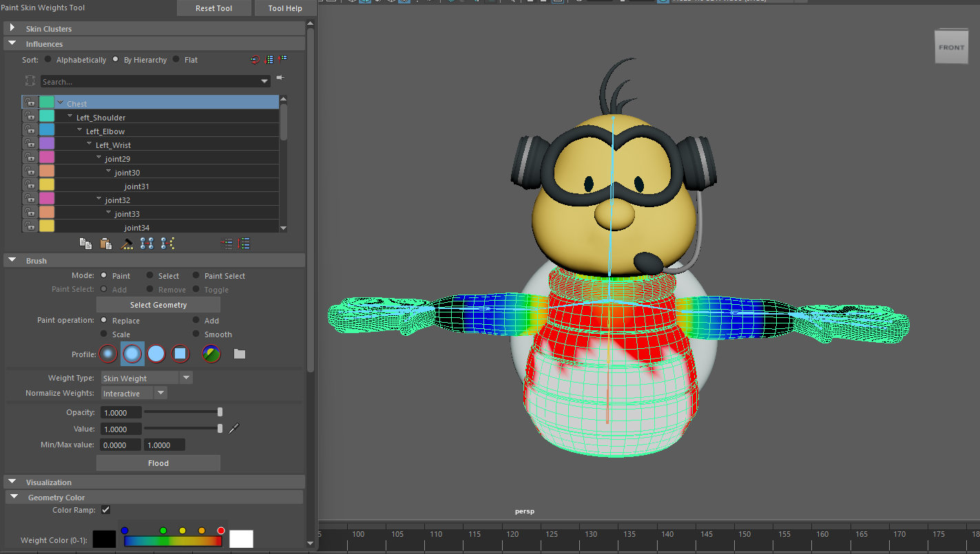Toggle the lock icon on Left_Wrist row

[30, 144]
